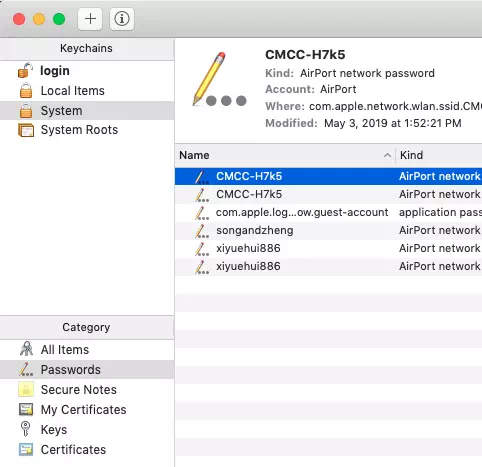
Task: Click the plus button to add keychain item
Action: click(x=90, y=19)
